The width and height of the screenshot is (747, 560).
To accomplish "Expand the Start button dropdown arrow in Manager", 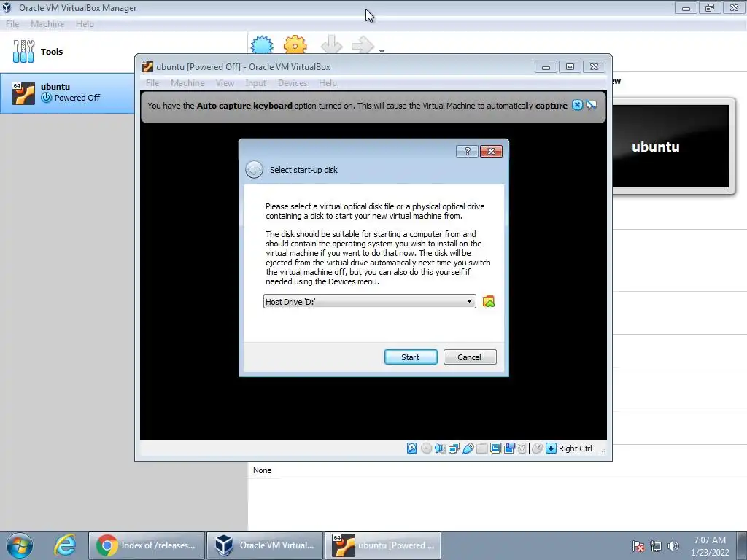I will tap(382, 51).
